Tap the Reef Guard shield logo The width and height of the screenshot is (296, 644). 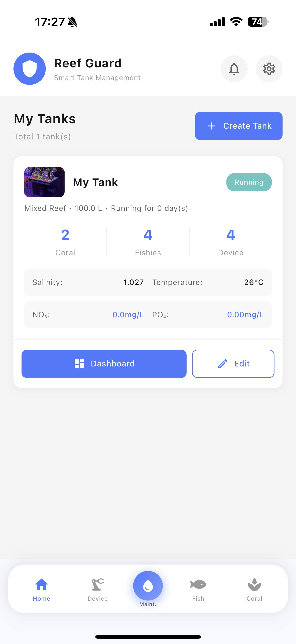click(x=30, y=69)
